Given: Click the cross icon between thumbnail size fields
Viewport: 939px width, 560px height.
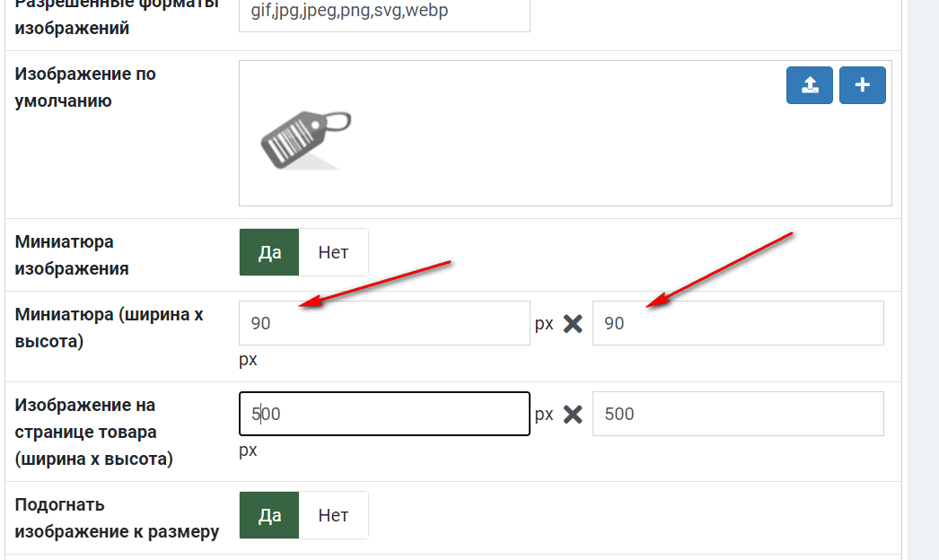Looking at the screenshot, I should [x=573, y=324].
